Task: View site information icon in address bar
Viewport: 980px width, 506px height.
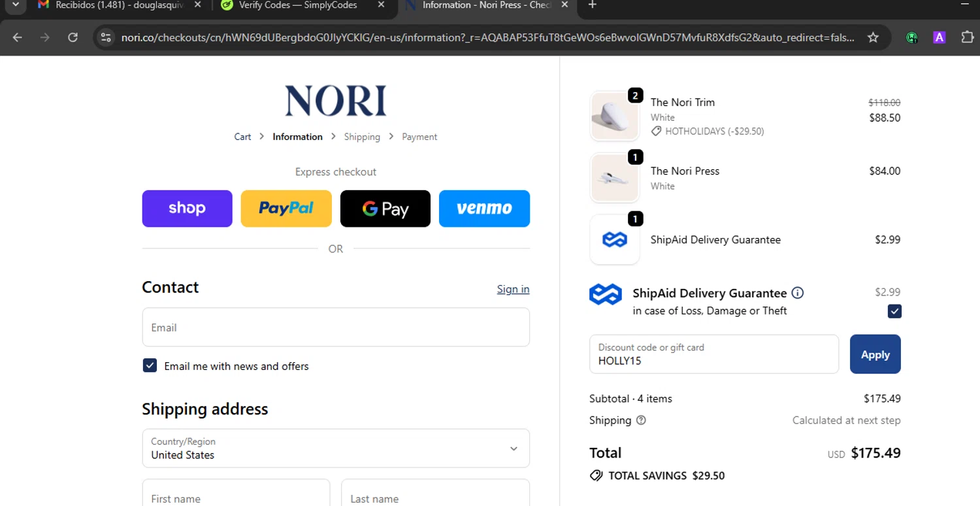Action: pos(106,37)
